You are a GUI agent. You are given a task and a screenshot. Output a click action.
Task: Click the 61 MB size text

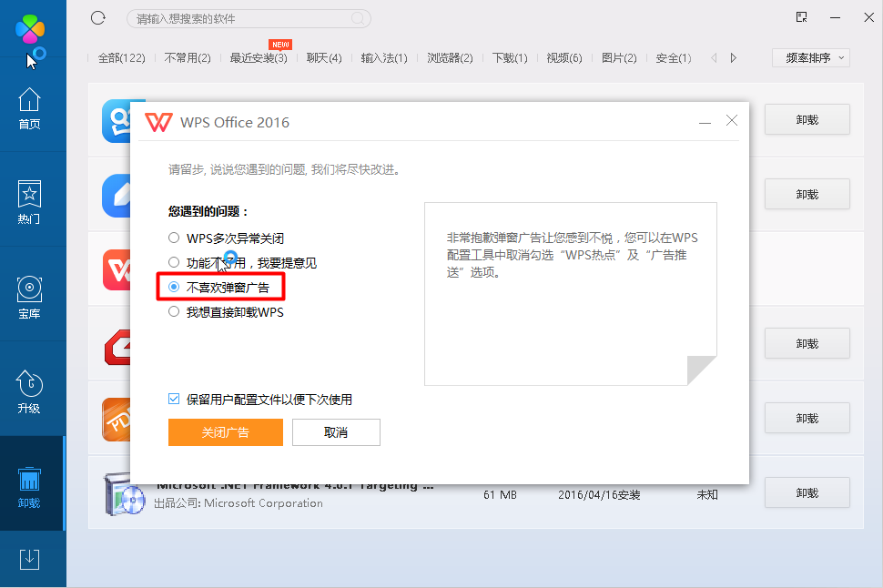point(500,494)
